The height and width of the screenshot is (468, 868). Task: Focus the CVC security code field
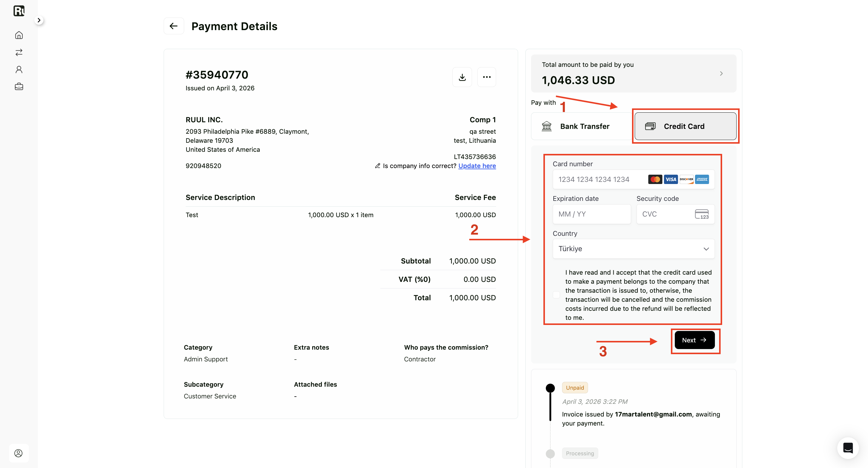675,214
